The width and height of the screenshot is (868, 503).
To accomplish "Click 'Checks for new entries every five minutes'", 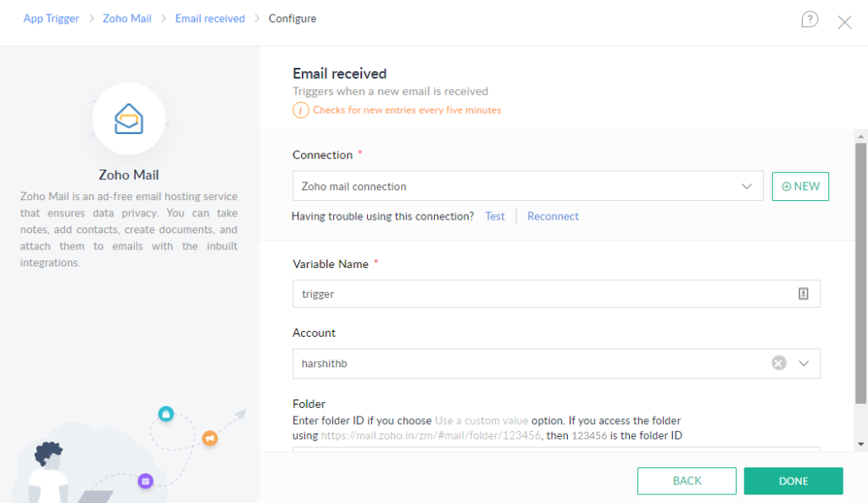I will [x=407, y=110].
